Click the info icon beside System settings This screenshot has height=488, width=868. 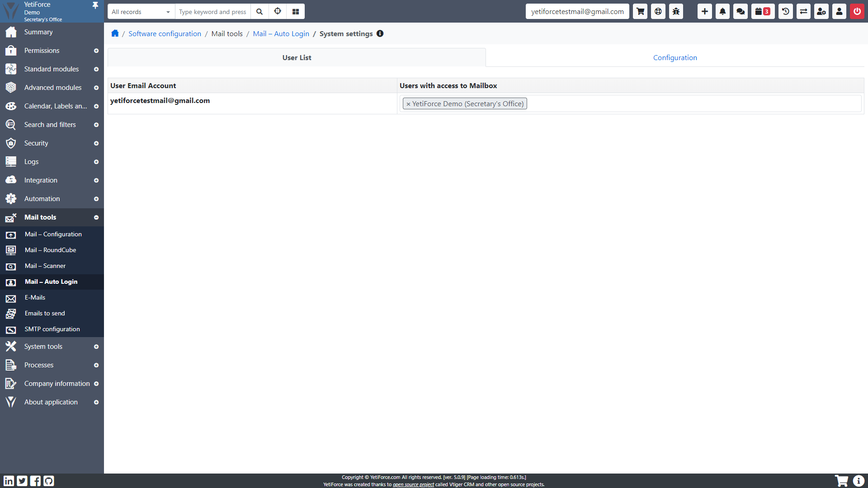click(x=380, y=33)
